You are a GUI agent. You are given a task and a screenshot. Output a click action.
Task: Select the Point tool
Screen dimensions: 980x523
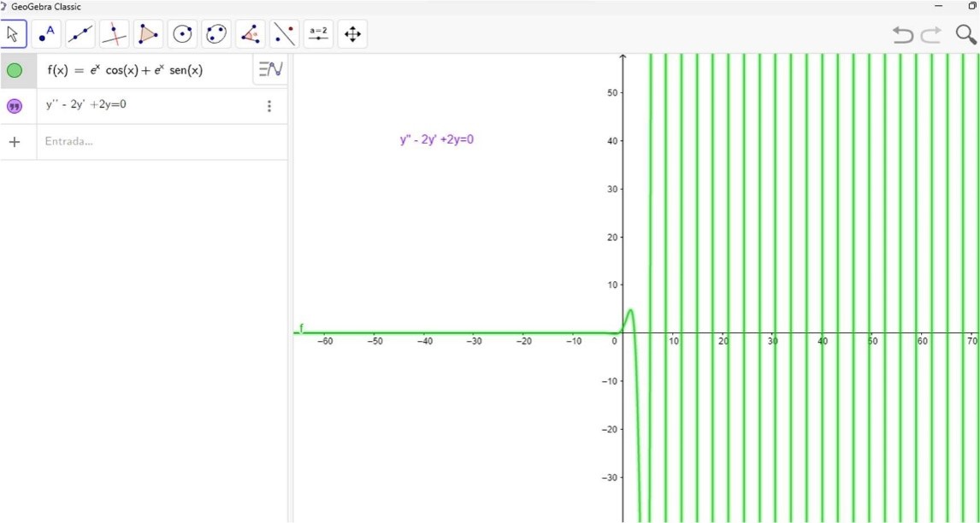(46, 34)
